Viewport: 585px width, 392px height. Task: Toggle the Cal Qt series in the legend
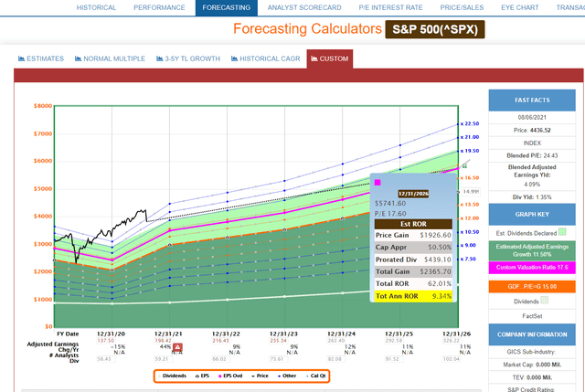pos(316,376)
